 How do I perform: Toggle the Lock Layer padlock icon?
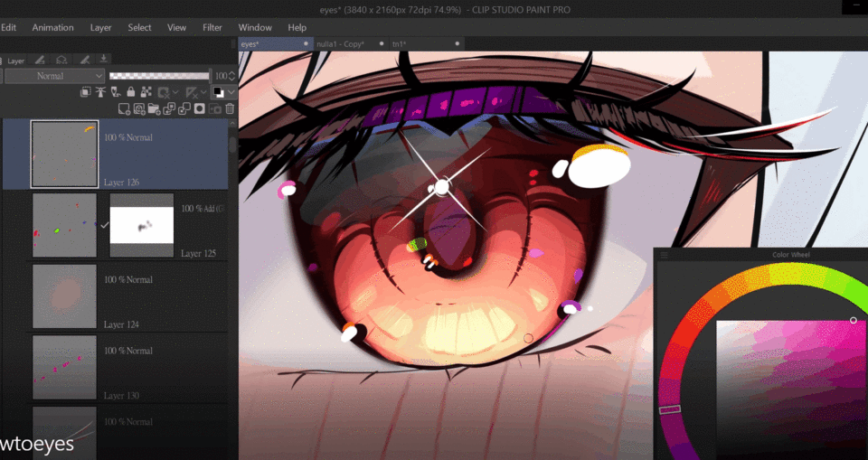point(130,92)
